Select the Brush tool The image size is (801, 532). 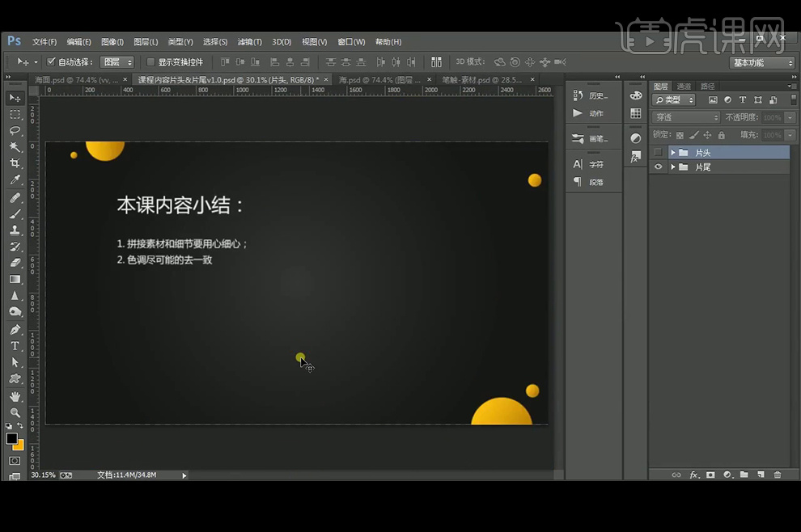(x=15, y=214)
